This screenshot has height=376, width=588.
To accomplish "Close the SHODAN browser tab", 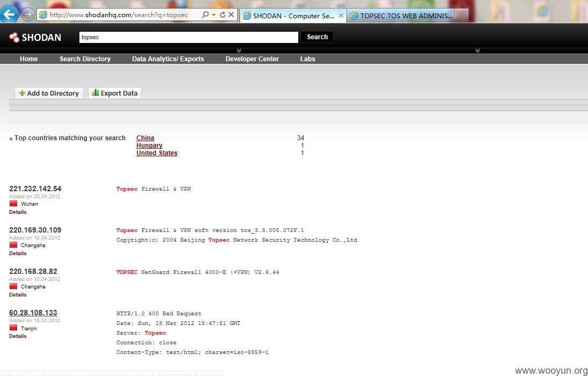I will 341,16.
